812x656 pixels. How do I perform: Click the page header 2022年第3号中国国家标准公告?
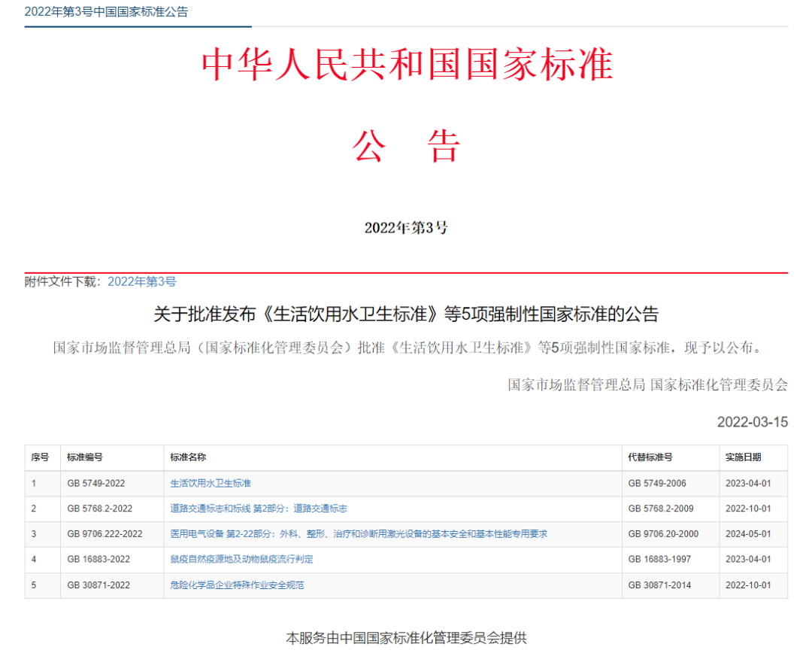pyautogui.click(x=106, y=12)
